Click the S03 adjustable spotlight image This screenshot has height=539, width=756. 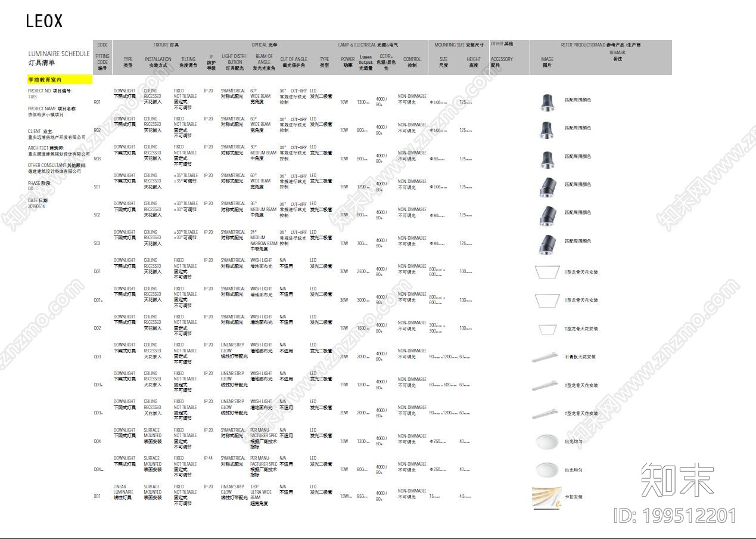(x=546, y=243)
